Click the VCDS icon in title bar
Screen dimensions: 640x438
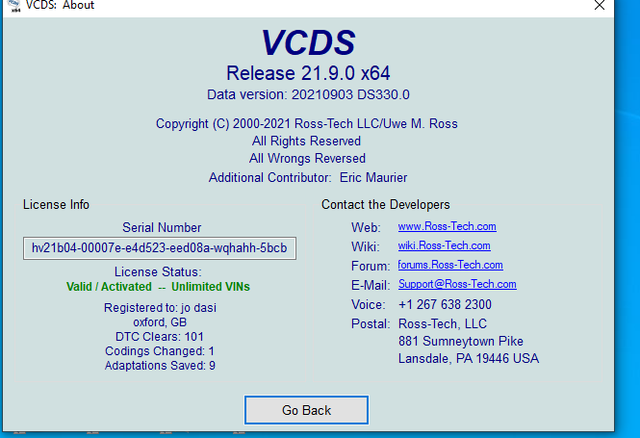(x=15, y=5)
